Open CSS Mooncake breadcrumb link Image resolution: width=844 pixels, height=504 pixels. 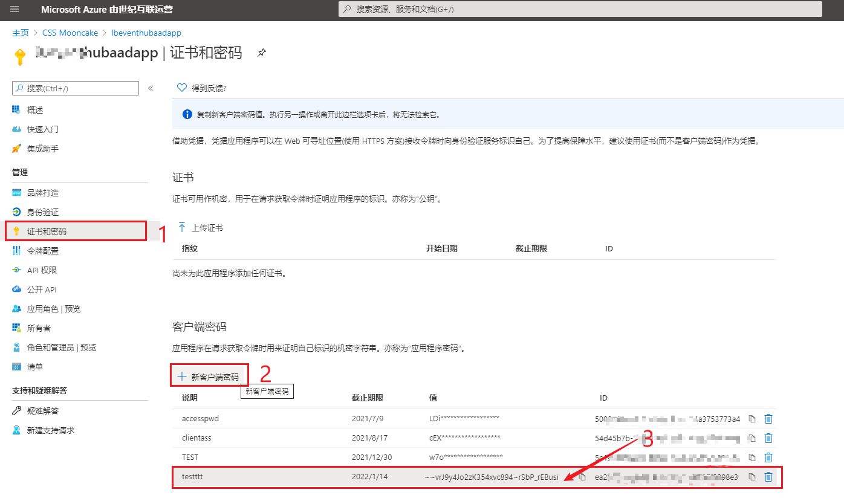(70, 33)
